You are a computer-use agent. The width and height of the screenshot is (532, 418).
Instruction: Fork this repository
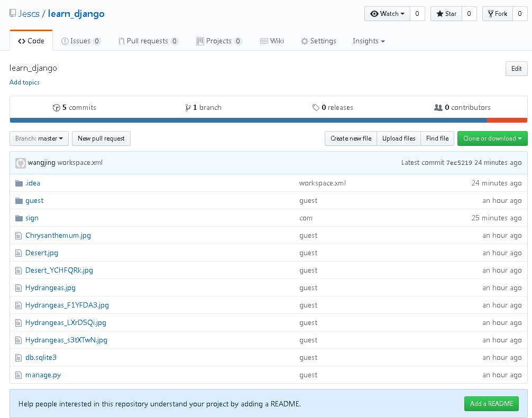[x=498, y=14]
